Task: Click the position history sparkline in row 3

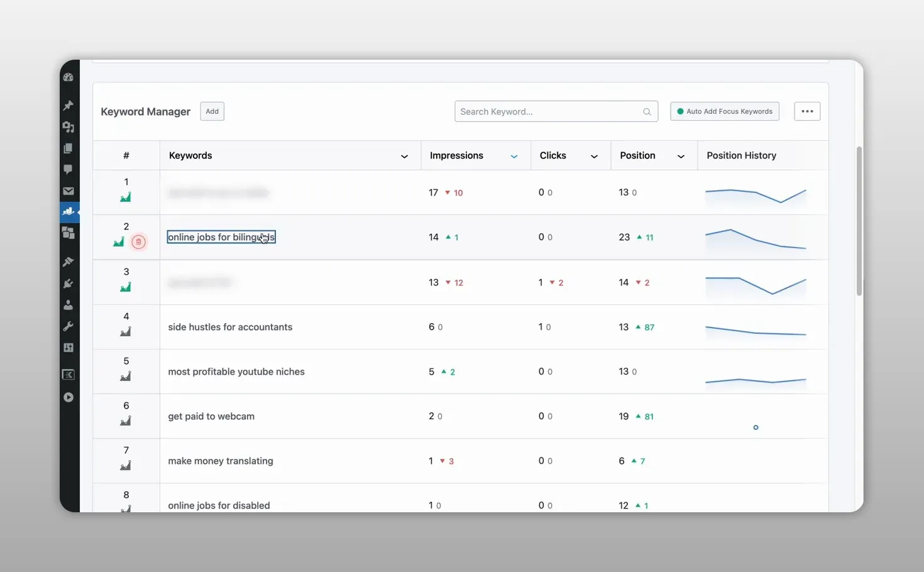Action: point(756,286)
